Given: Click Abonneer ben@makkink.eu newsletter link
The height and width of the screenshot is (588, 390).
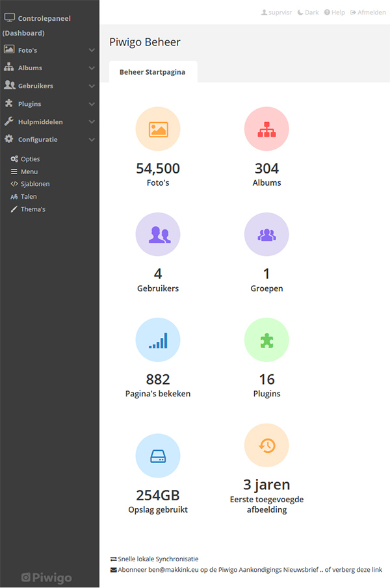Looking at the screenshot, I should pos(218,570).
